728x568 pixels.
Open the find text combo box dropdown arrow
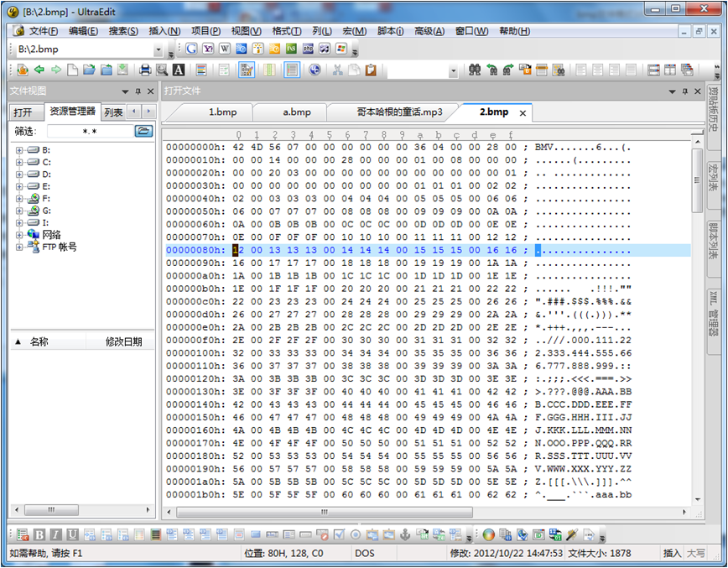(x=453, y=70)
